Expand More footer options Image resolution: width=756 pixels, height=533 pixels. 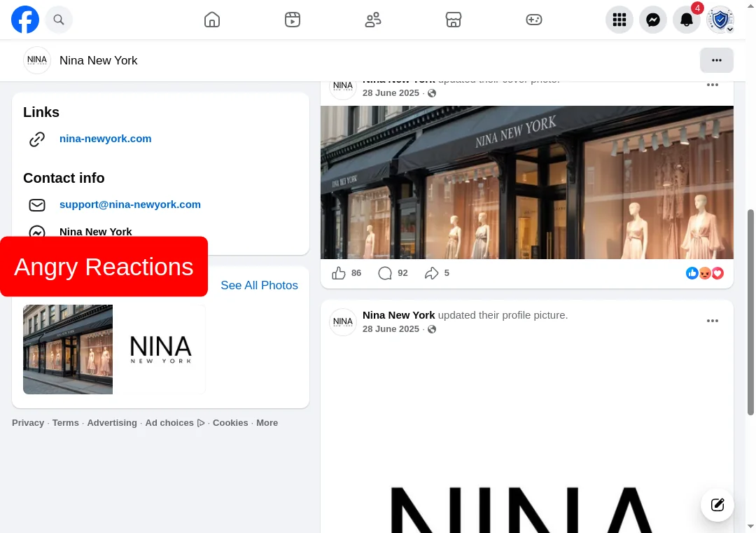267,423
